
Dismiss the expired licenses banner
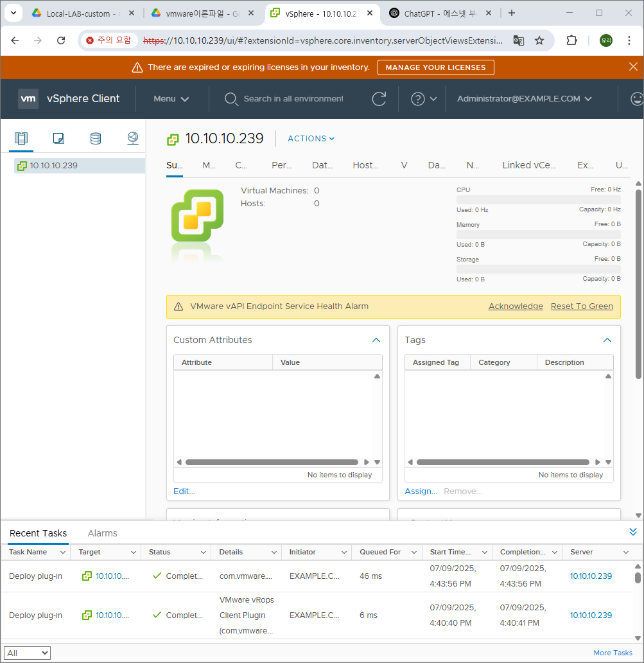pyautogui.click(x=633, y=67)
